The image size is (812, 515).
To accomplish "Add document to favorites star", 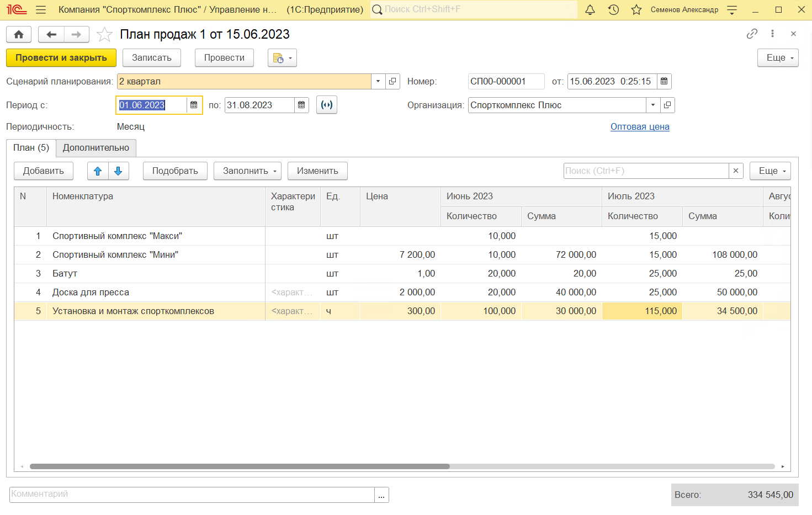I will click(x=104, y=34).
